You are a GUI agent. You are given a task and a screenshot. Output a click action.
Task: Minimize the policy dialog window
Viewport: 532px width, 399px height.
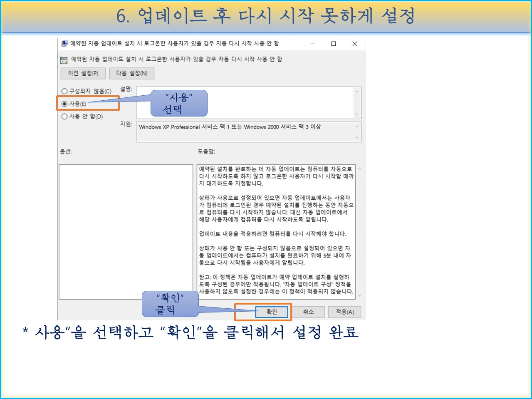pos(312,44)
